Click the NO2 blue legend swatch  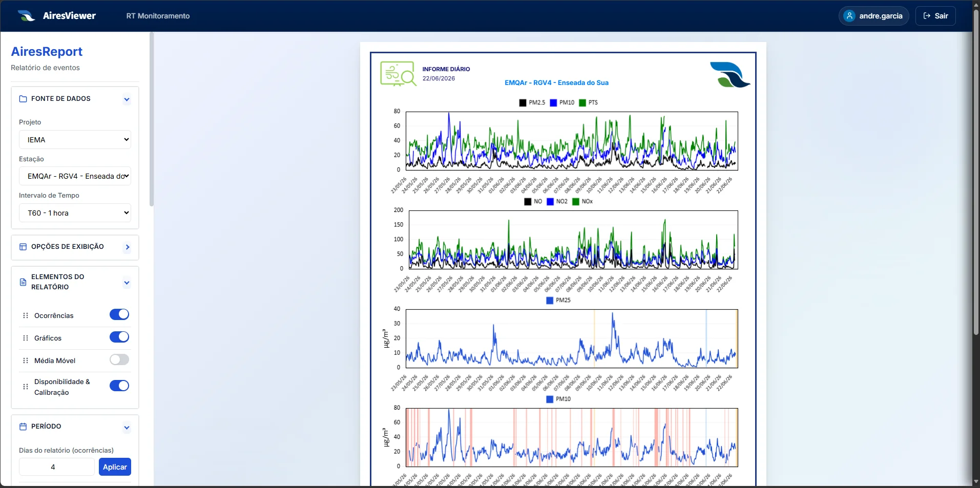click(550, 202)
